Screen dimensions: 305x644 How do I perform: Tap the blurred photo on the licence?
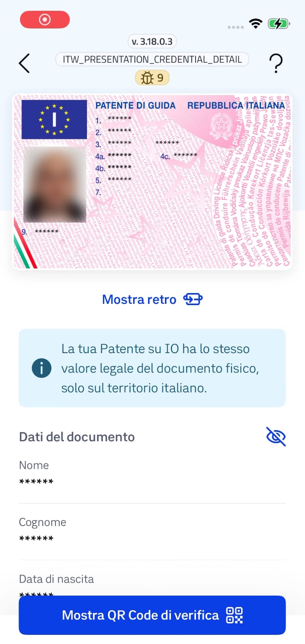[x=54, y=185]
